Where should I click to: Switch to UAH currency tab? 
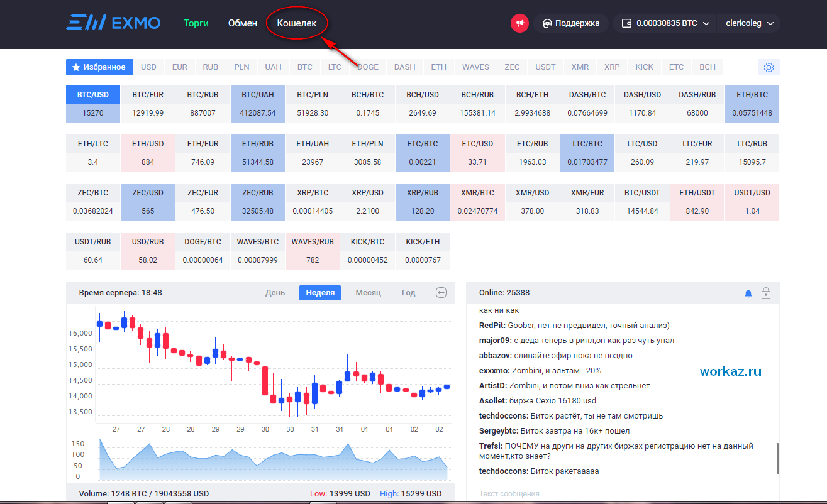pyautogui.click(x=274, y=67)
